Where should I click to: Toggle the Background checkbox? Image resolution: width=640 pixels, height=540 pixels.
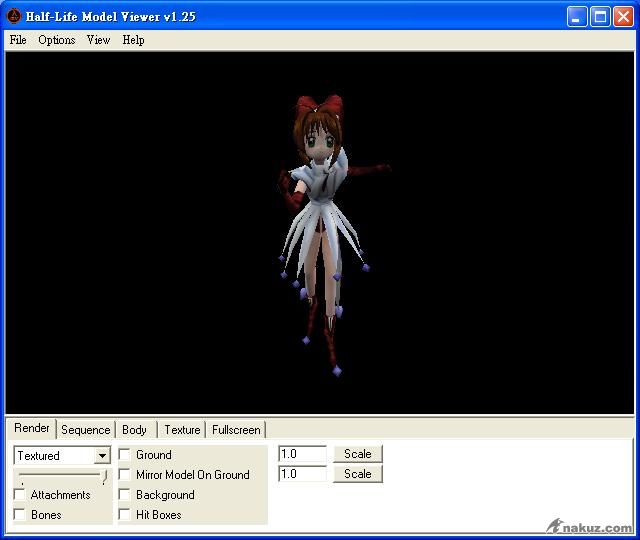tap(124, 494)
